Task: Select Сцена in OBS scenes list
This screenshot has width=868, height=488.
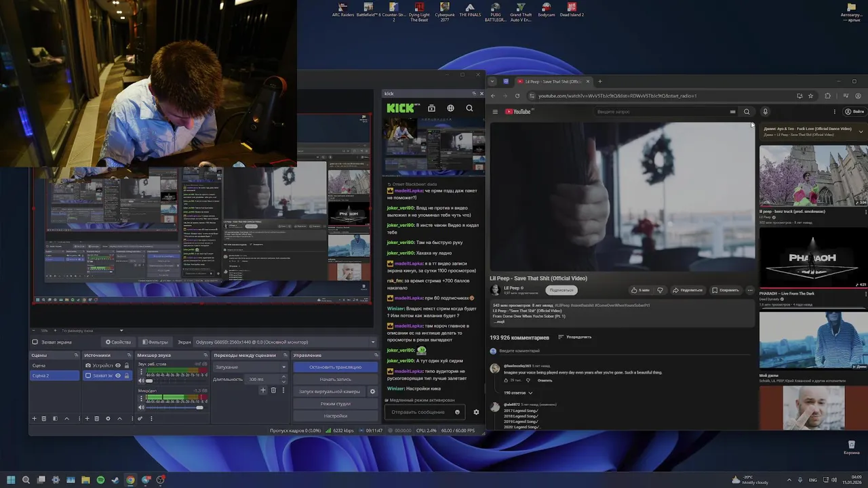Action: [55, 365]
